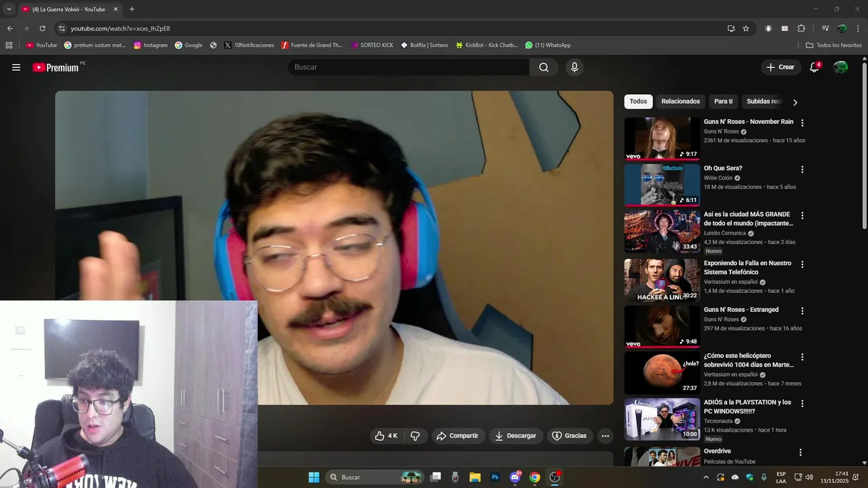Click the page vertical scrollbar
This screenshot has height=488, width=868.
tap(865, 144)
